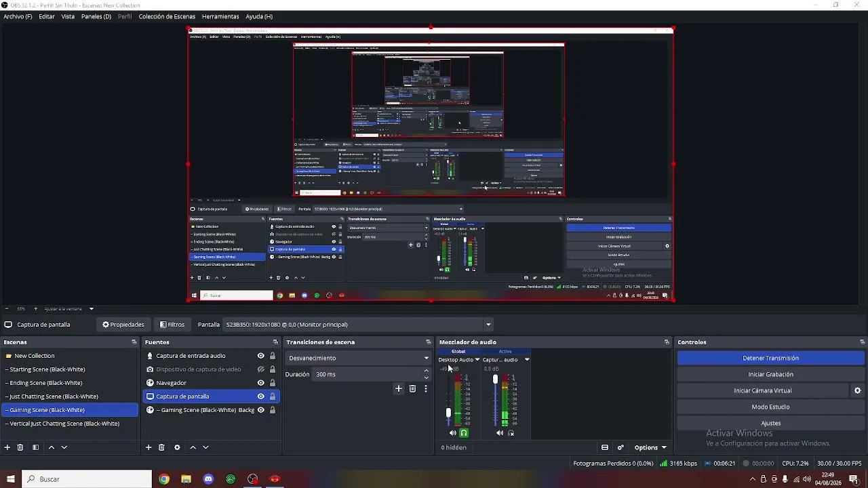Move scene down with Escenas down arrow

coord(64,447)
